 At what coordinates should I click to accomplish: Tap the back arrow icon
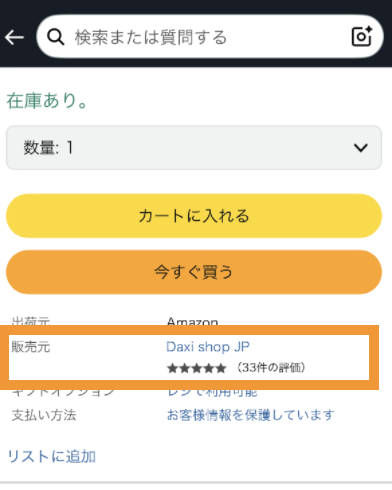[14, 37]
